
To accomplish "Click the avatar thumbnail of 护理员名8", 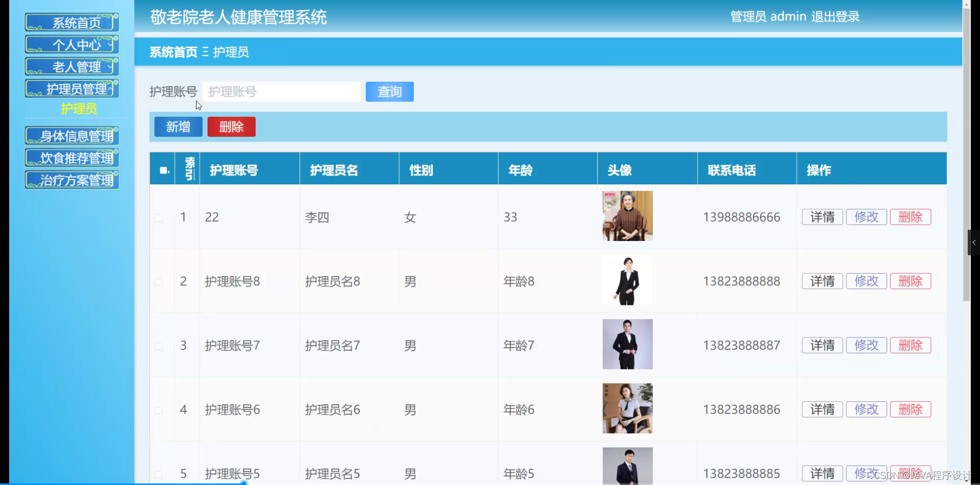I will 627,280.
